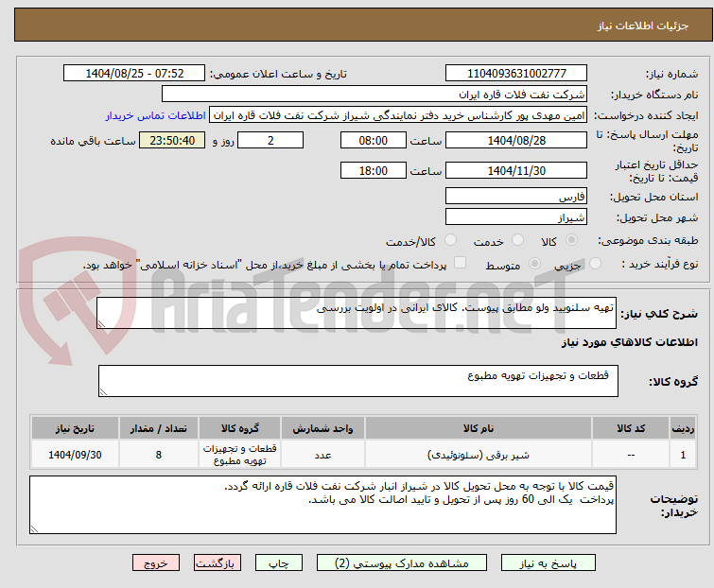Click the نام کالا column header
Screen dimensions: 714x588
479,429
